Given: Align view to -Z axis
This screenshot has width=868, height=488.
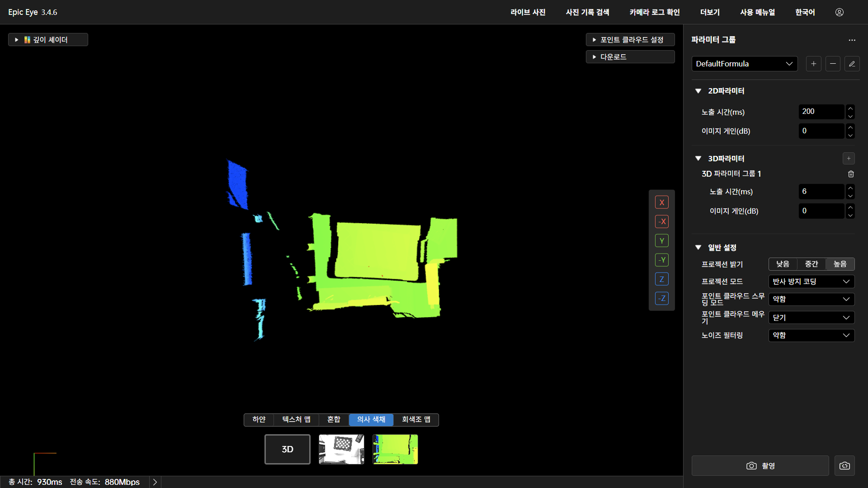Looking at the screenshot, I should click(x=661, y=298).
